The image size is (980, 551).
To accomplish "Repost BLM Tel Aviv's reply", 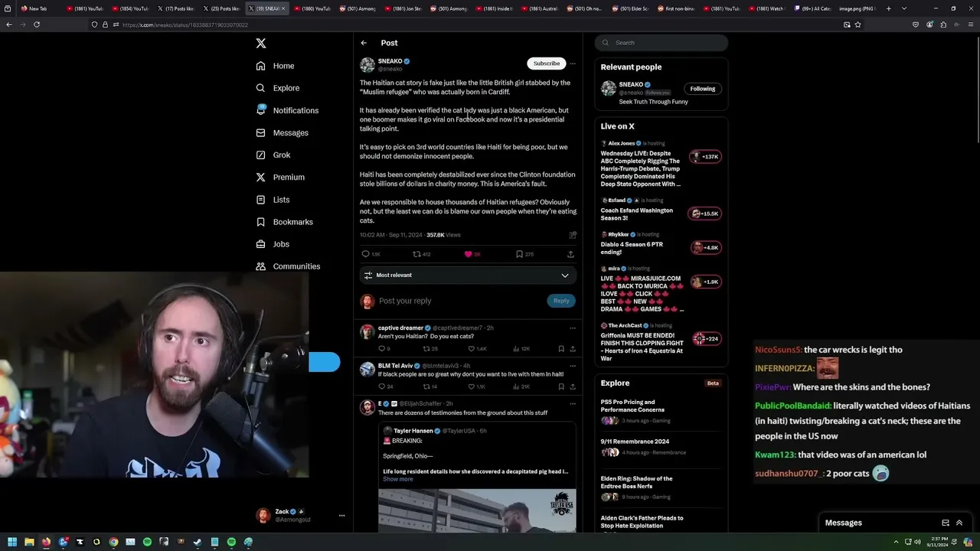I will pos(426,386).
